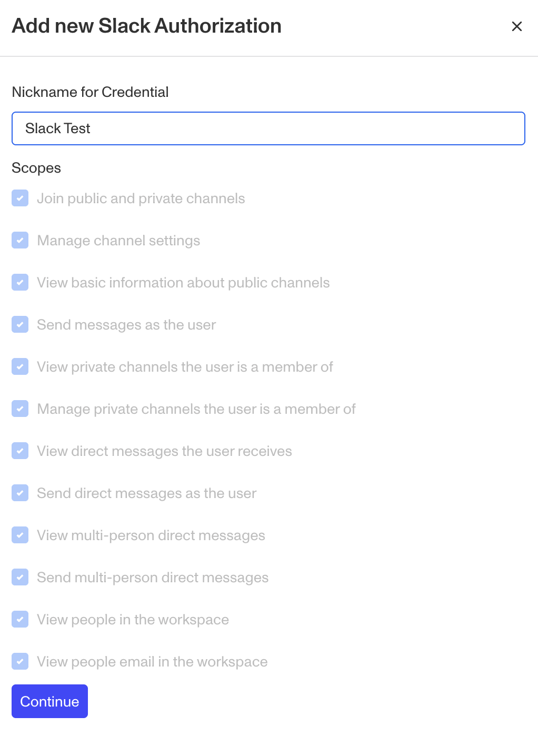538x756 pixels.
Task: Click the 'Manage channel settings' label text
Action: click(118, 241)
